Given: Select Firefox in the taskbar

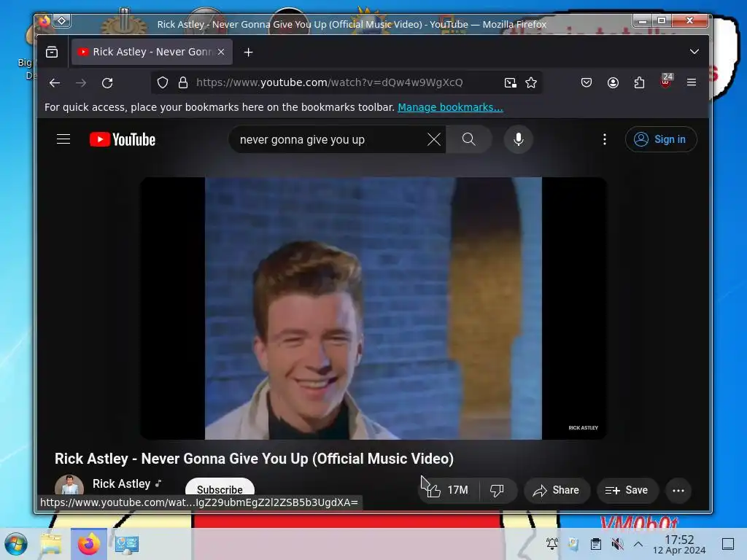Looking at the screenshot, I should [x=88, y=544].
